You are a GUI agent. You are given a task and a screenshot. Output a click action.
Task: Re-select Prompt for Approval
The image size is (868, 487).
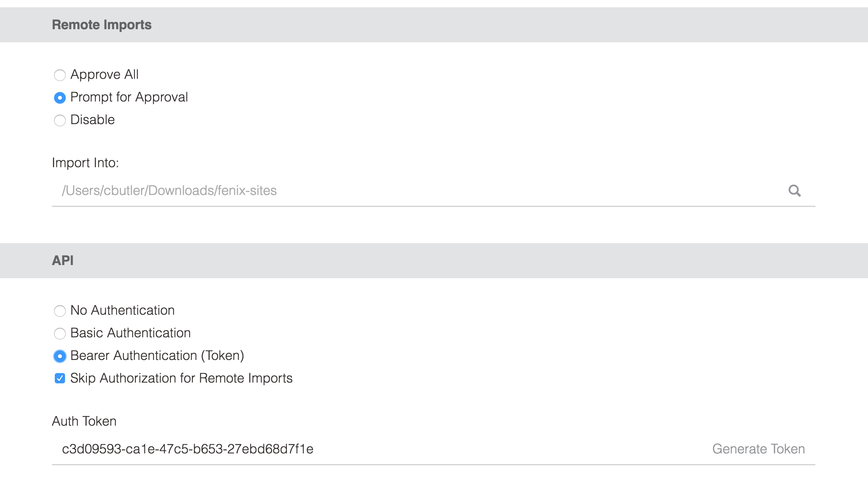coord(60,98)
